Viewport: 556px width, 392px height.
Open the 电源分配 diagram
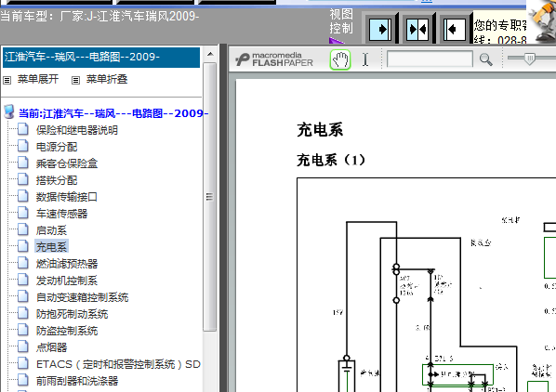tap(57, 147)
